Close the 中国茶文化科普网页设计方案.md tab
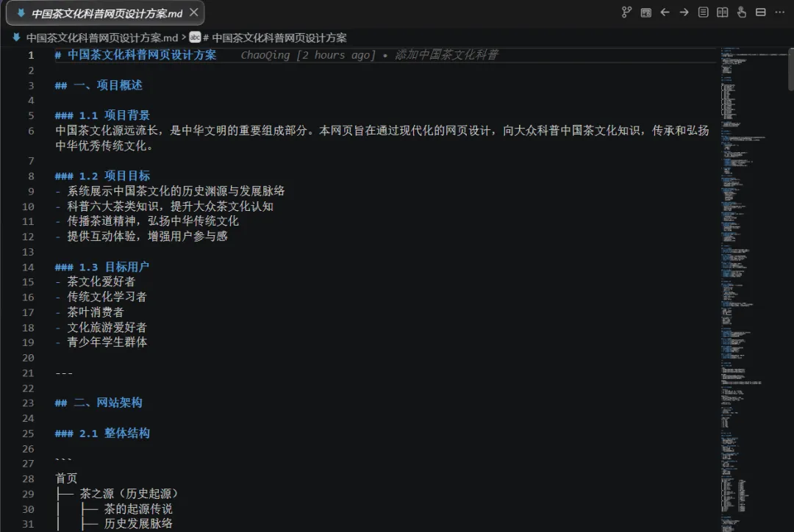The height and width of the screenshot is (532, 794). click(194, 12)
